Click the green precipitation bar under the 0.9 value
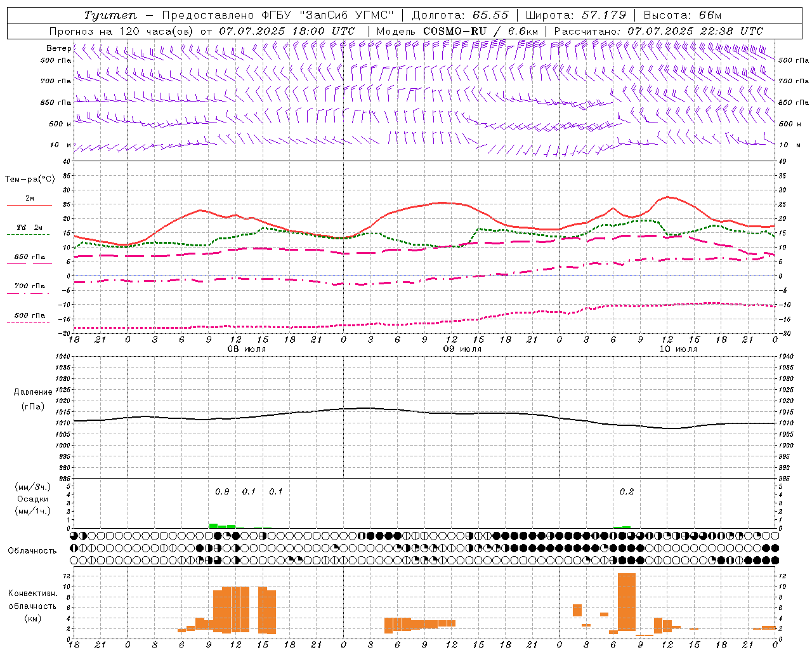This screenshot has height=650, width=812. point(223,526)
